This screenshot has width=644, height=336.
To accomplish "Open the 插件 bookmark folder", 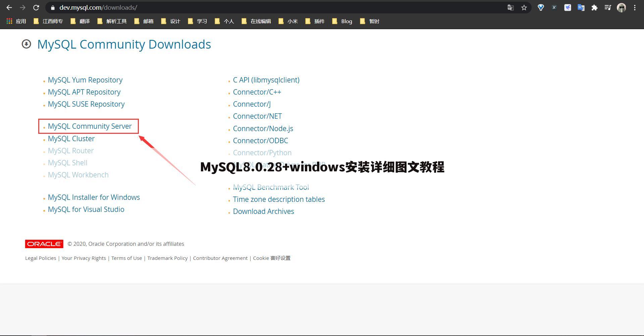I will (x=315, y=21).
